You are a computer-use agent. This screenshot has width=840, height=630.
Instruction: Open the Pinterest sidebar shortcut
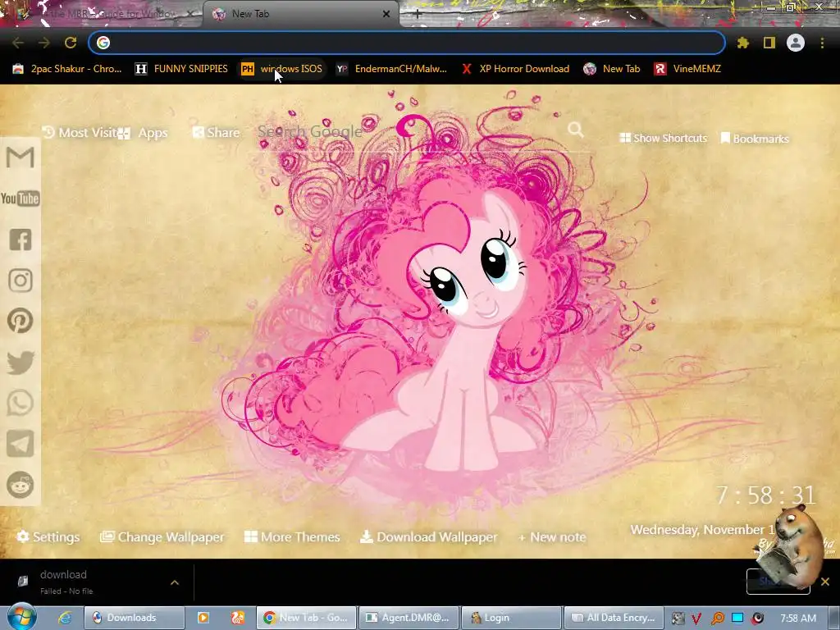click(21, 321)
